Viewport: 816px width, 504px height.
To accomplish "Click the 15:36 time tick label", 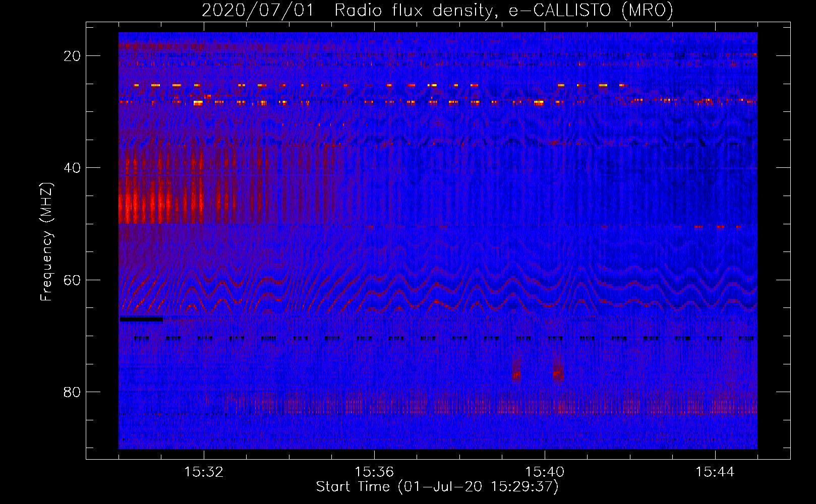I will coord(374,472).
